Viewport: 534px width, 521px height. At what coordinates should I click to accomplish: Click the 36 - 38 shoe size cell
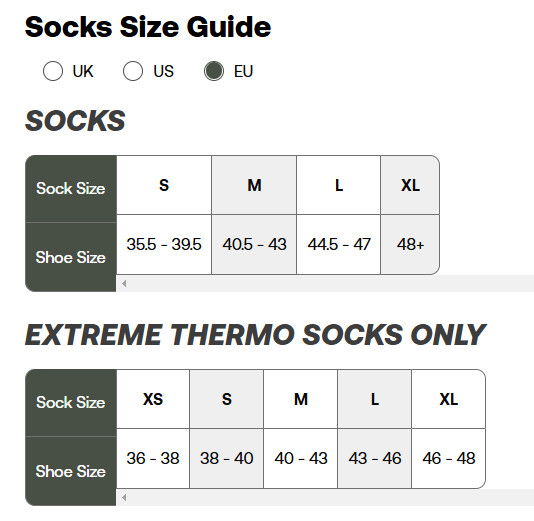click(153, 458)
